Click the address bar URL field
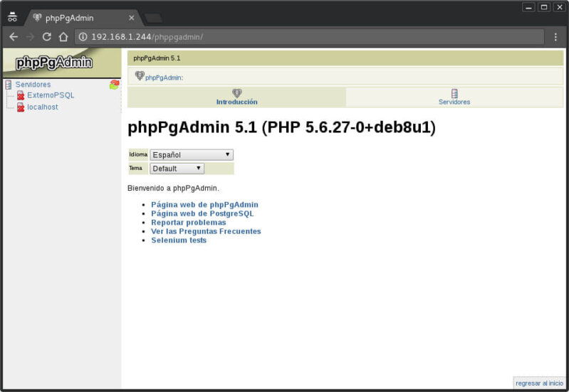569x392 pixels. (310, 36)
